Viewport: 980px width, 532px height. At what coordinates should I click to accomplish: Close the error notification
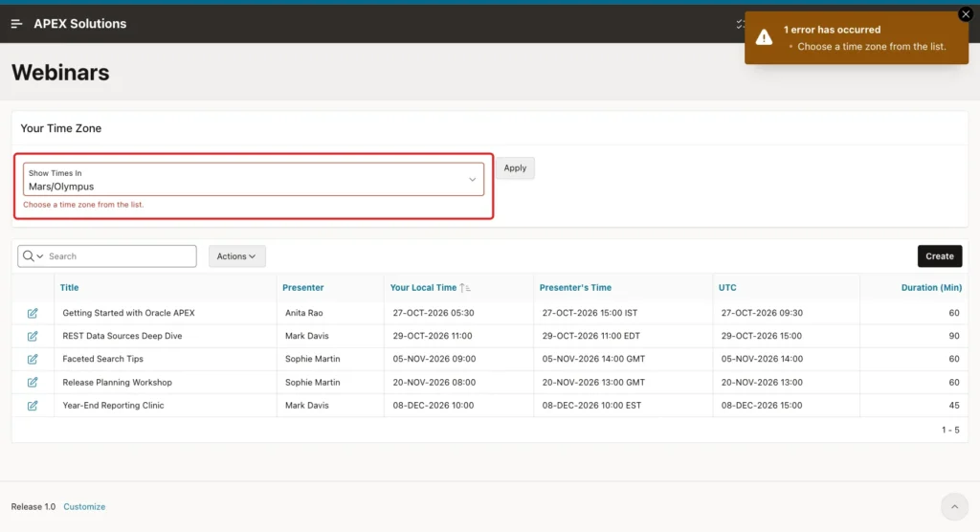966,13
